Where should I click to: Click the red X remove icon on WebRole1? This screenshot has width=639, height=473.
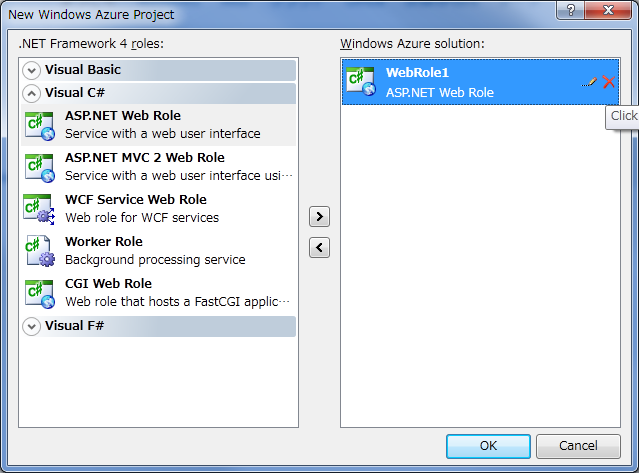pos(608,82)
